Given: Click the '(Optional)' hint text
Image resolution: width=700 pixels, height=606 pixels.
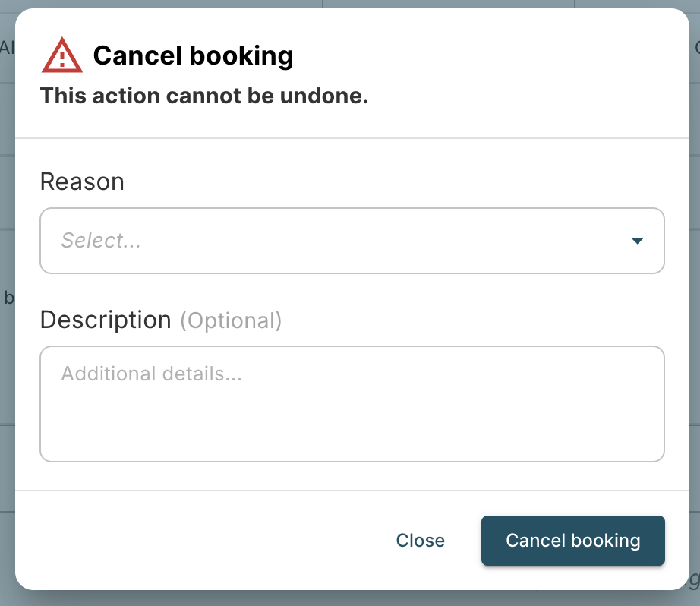Looking at the screenshot, I should click(x=231, y=320).
